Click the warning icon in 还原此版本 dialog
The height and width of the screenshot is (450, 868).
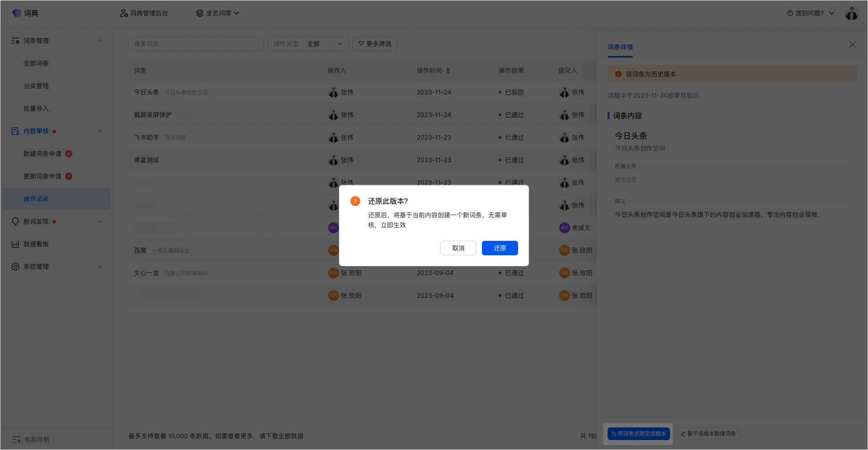click(x=355, y=201)
